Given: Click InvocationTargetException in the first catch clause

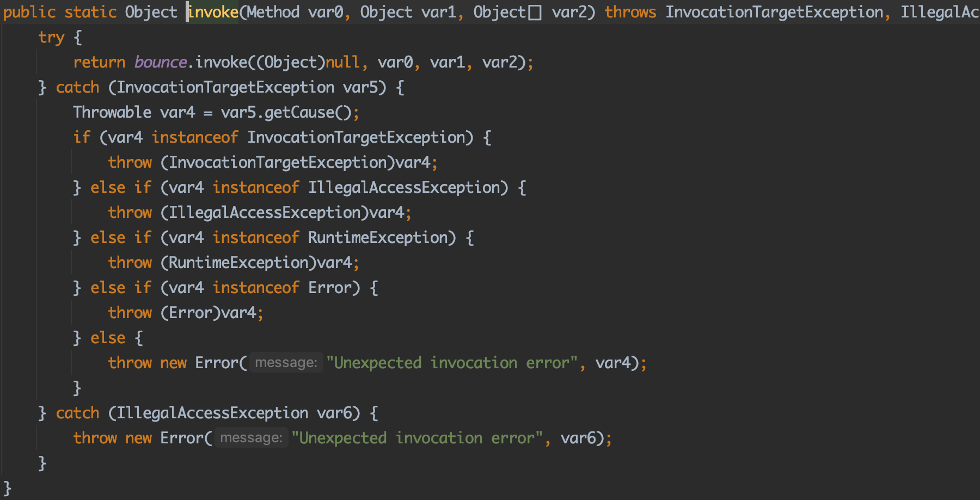Looking at the screenshot, I should (x=225, y=87).
